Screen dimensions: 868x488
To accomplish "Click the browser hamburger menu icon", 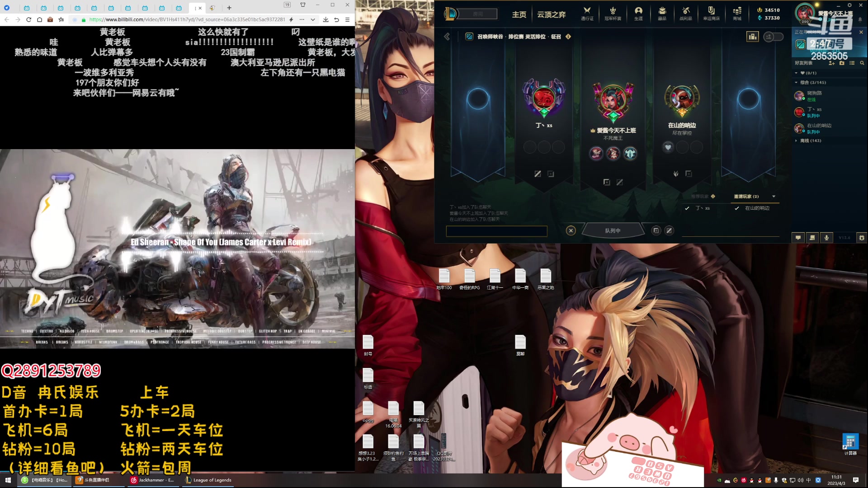I will [347, 19].
